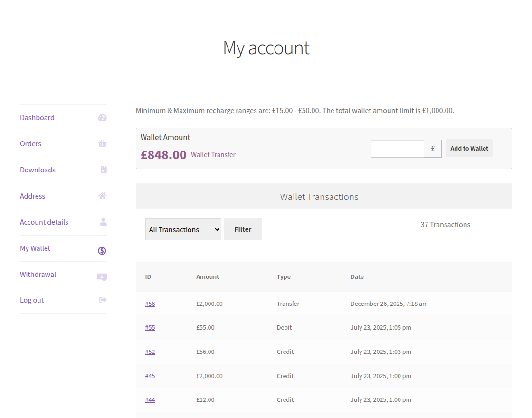Click the Add to Wallet button
Screen dimensions: 532x418
(469, 148)
